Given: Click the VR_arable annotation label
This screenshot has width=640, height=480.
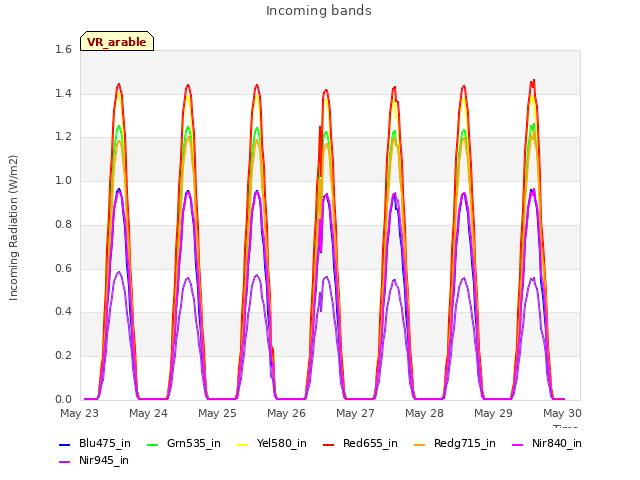Looking at the screenshot, I should 117,42.
